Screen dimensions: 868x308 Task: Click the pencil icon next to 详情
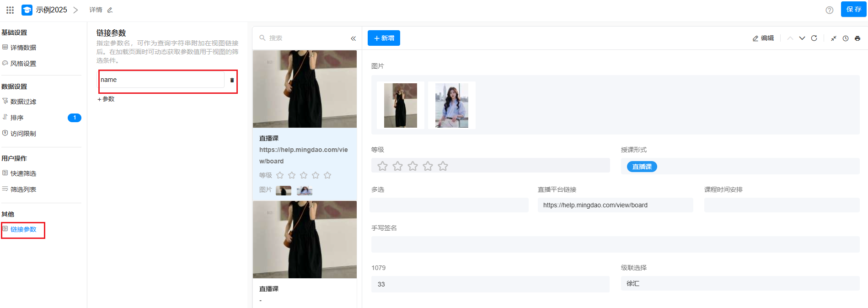coord(110,10)
